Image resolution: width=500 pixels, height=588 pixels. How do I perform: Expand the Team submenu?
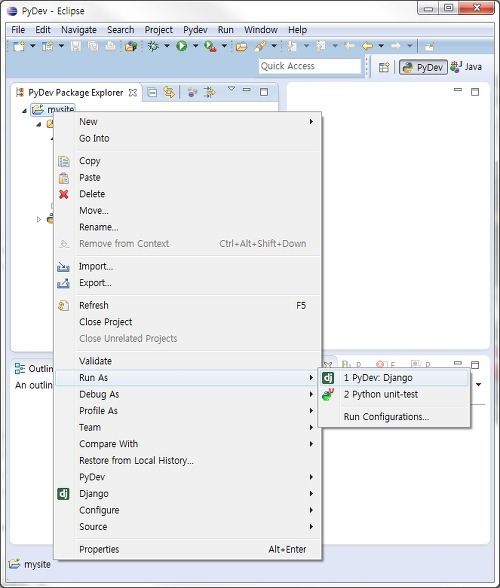188,427
